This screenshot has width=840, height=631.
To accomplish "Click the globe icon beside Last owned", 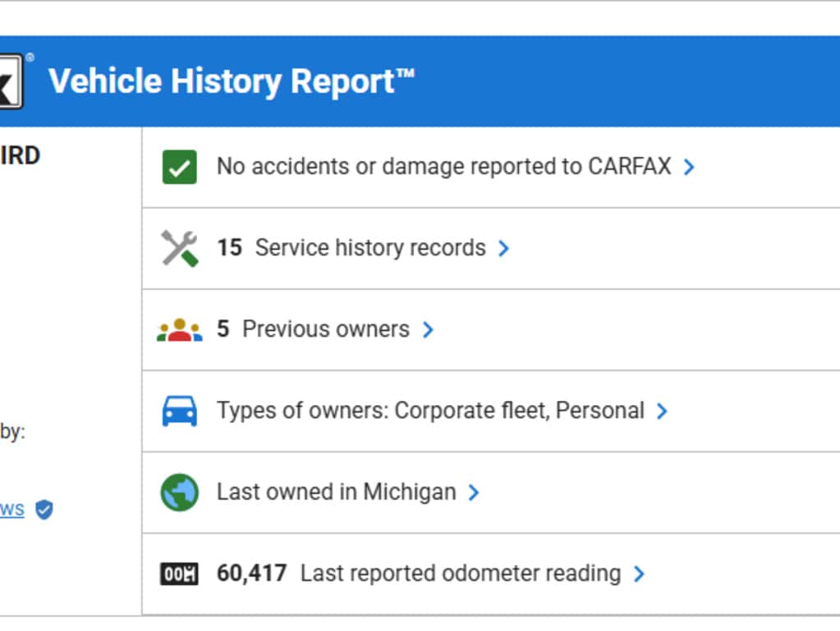I will click(179, 492).
